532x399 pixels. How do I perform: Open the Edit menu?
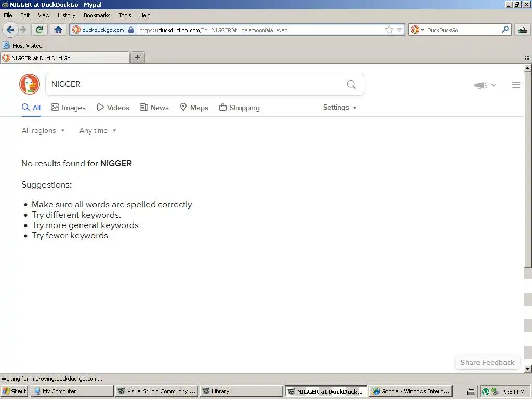click(25, 15)
